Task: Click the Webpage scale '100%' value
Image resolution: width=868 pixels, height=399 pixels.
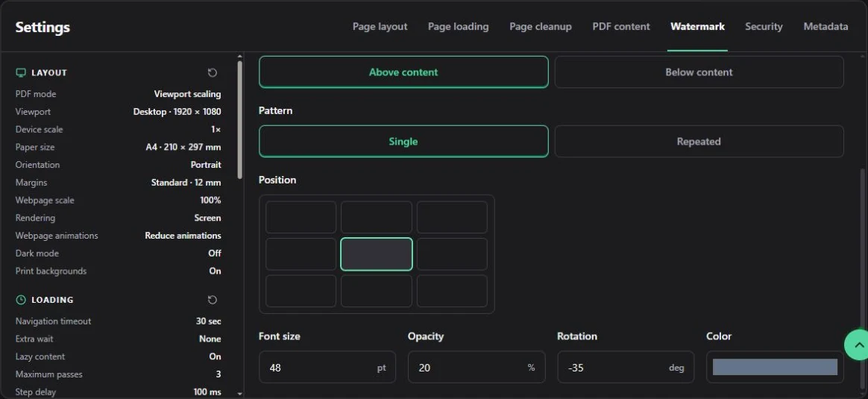Action: [x=210, y=201]
